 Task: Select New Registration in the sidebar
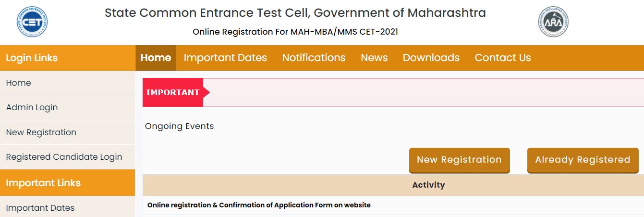(x=41, y=132)
